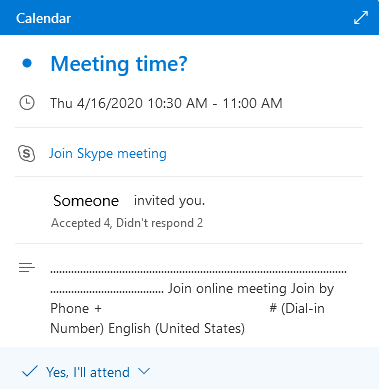Click the invited you text
This screenshot has width=379, height=389.
click(x=169, y=201)
